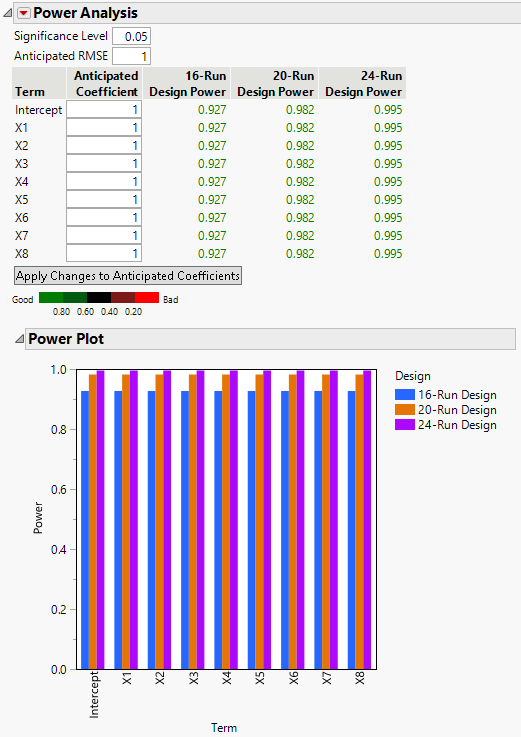521x737 pixels.
Task: Click the purple X8 bar in plot
Action: [367, 519]
